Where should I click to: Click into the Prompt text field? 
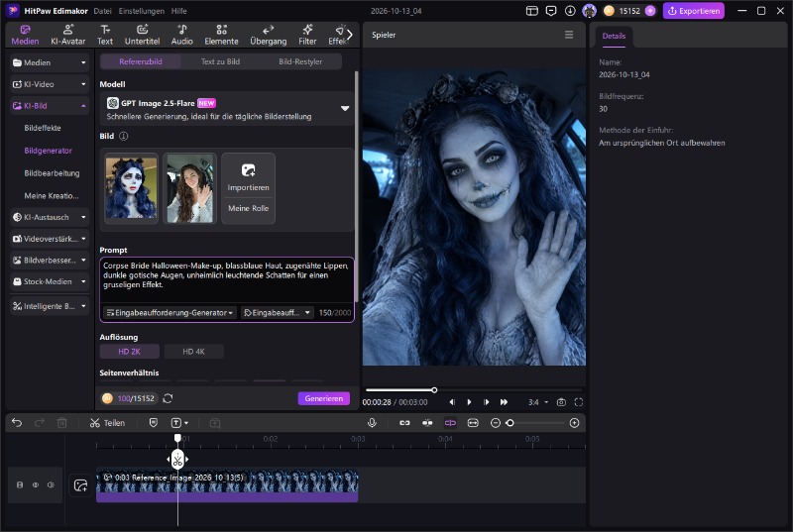pos(227,280)
